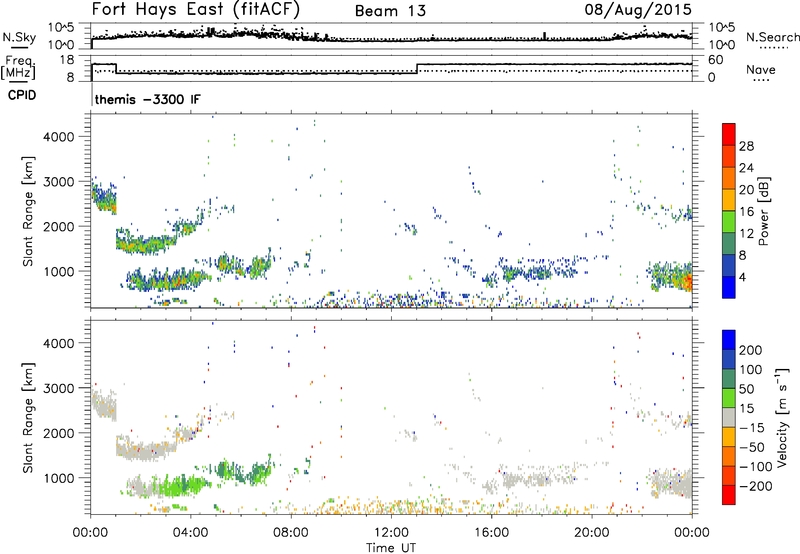Click the gray ±15 velocity colorbar segment
Screen dimensions: 800x554
click(x=729, y=417)
